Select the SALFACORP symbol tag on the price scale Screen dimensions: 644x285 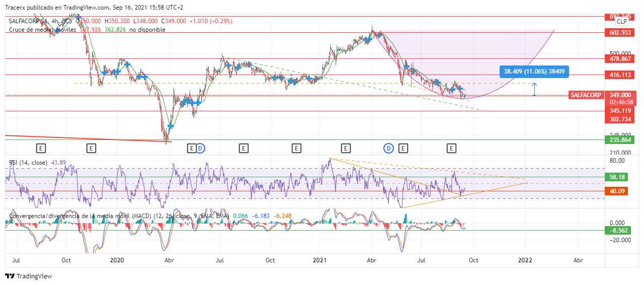[x=586, y=95]
